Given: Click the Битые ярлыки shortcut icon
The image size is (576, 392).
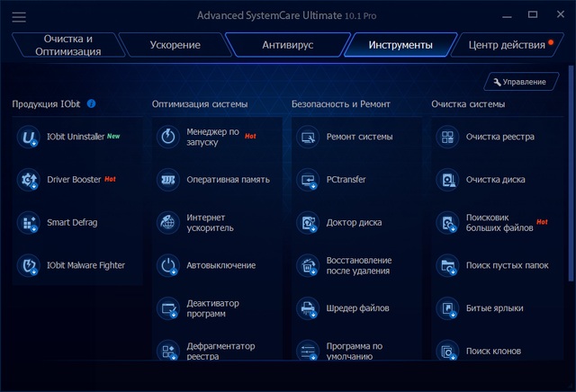Looking at the screenshot, I should click(x=447, y=307).
